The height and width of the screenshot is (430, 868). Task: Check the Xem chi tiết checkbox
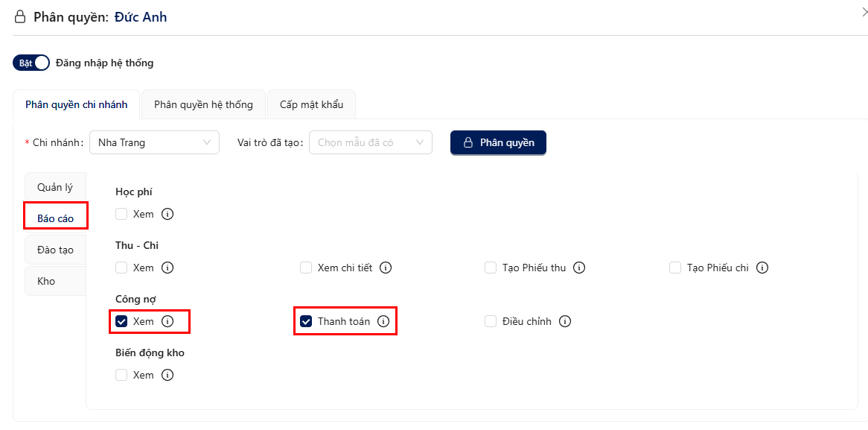pyautogui.click(x=305, y=268)
